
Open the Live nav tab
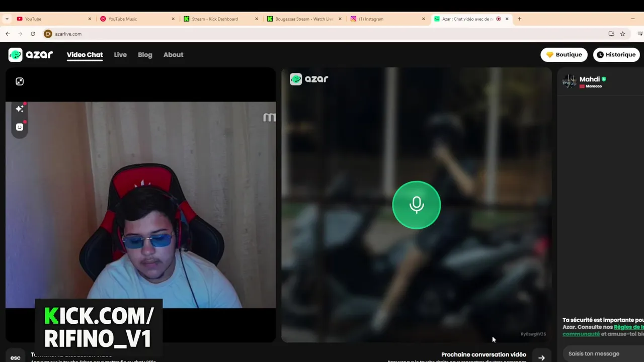[120, 55]
